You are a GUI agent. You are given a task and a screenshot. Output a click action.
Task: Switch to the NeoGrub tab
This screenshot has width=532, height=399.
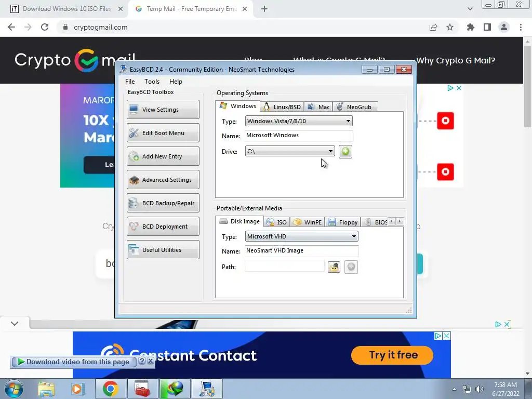(x=355, y=107)
